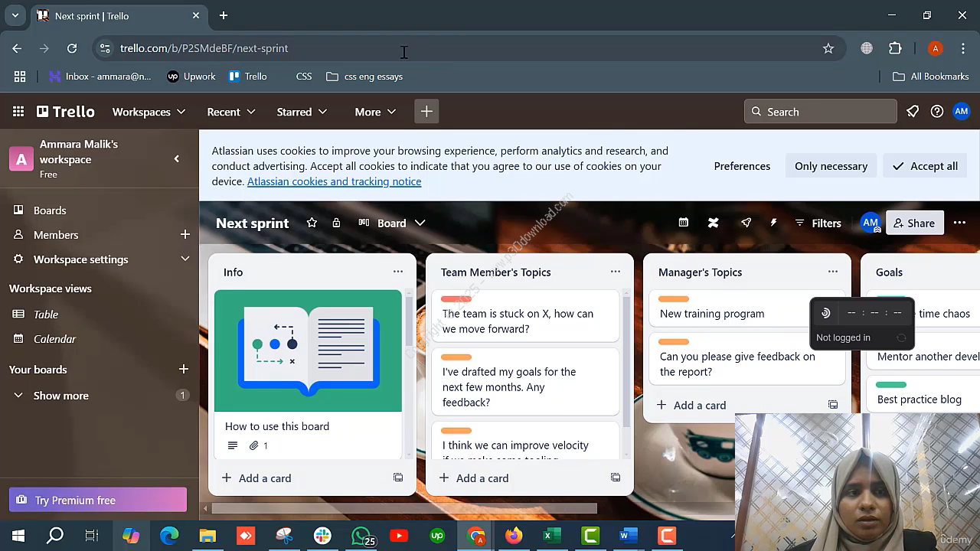Star the Next sprint board
Image resolution: width=980 pixels, height=551 pixels.
pyautogui.click(x=312, y=223)
